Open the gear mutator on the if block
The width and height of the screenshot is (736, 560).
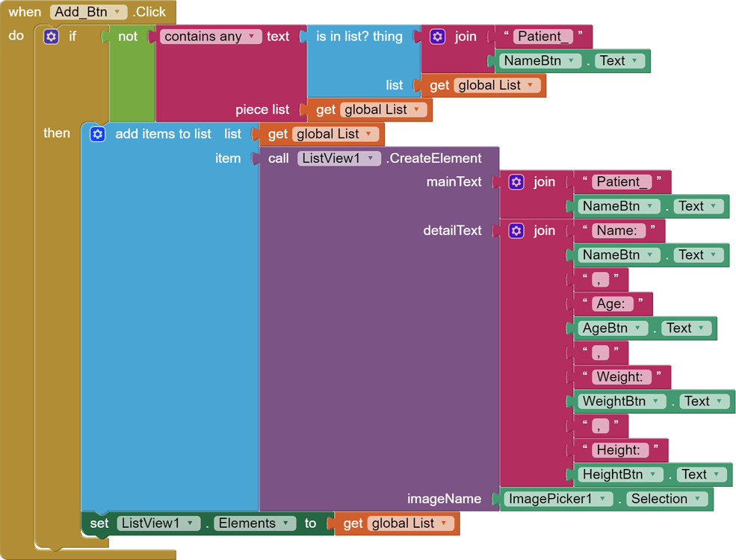click(x=51, y=37)
